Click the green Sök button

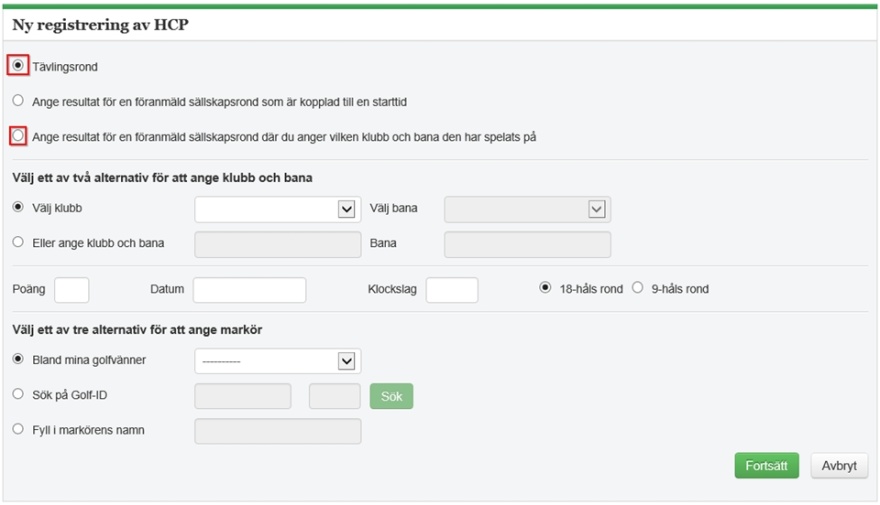click(x=391, y=396)
